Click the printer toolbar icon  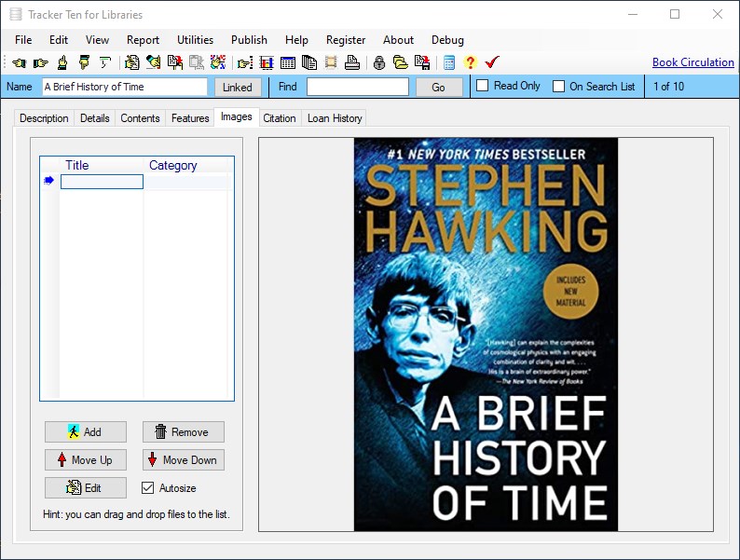(x=352, y=62)
